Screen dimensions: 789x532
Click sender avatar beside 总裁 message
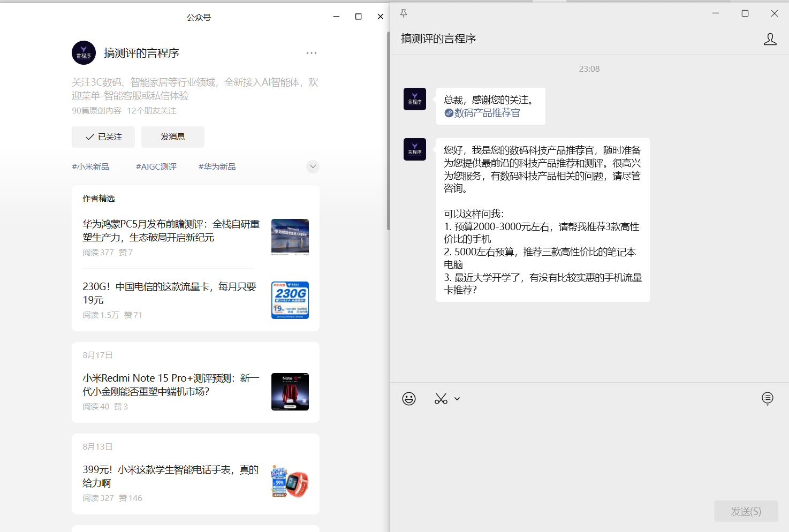[x=415, y=99]
